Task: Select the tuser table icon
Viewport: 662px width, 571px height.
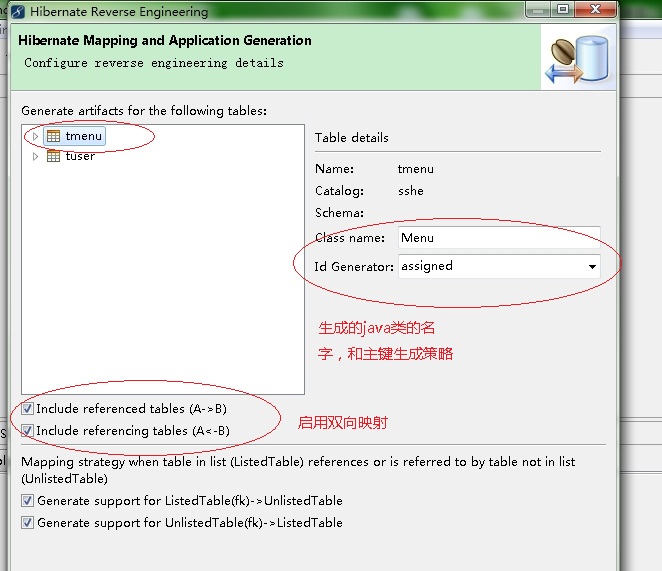Action: (x=53, y=156)
